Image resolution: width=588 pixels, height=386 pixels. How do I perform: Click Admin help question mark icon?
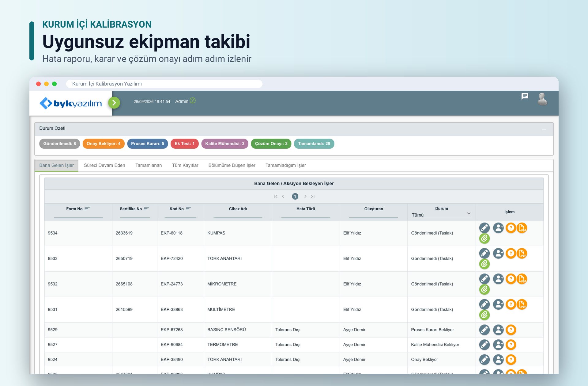click(193, 101)
